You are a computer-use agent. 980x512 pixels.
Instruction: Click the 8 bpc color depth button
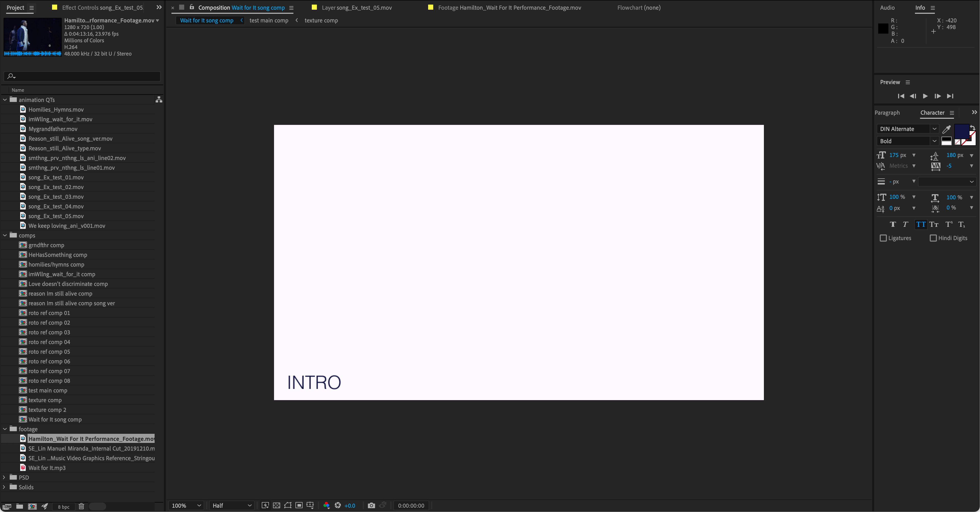(64, 507)
